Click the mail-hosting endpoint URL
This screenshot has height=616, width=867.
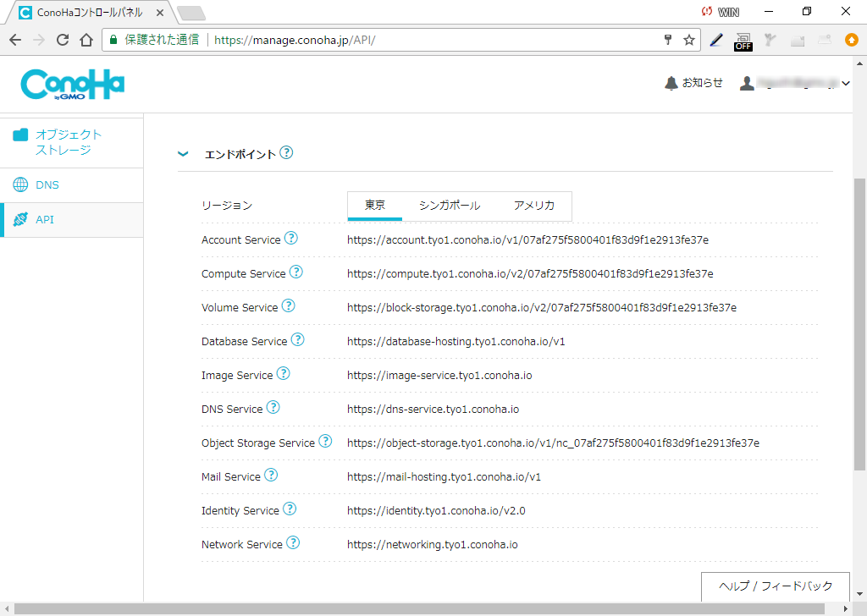[x=444, y=476]
